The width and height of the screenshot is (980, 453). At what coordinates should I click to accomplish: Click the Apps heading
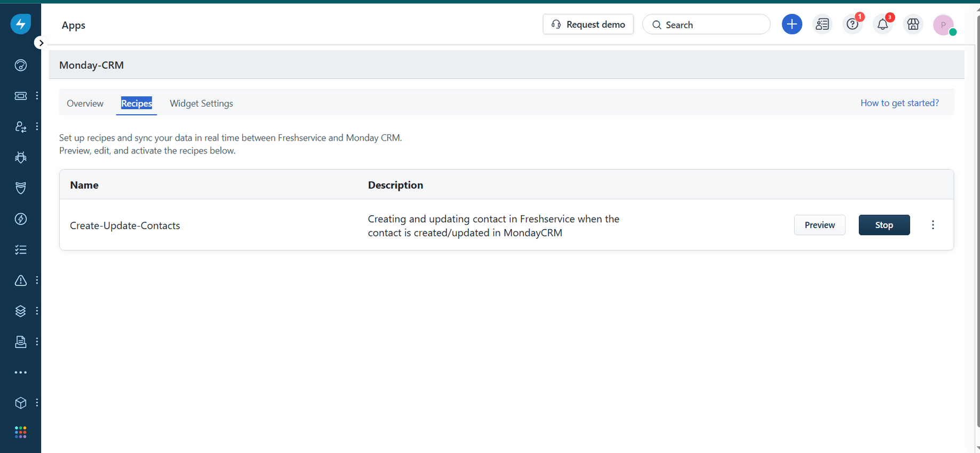tap(74, 25)
